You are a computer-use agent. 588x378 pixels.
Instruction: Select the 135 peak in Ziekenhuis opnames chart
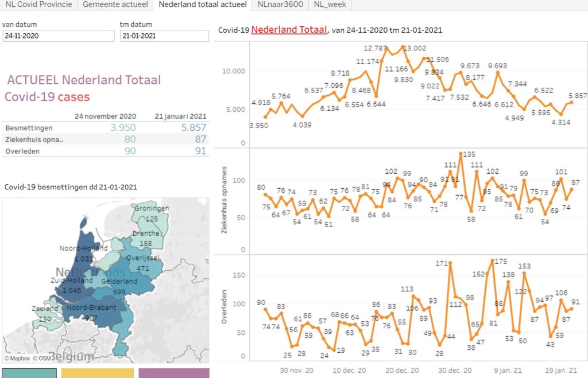(x=461, y=154)
